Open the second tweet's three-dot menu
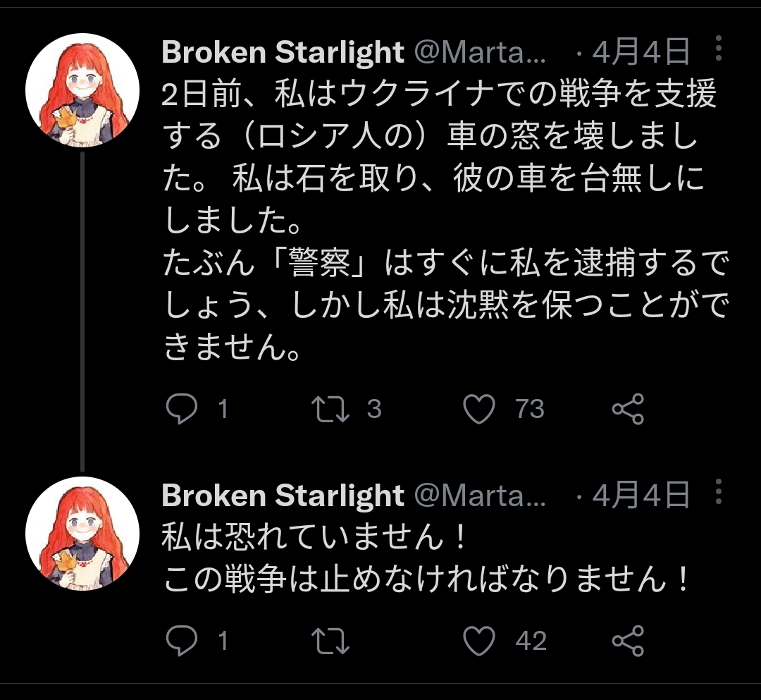Viewport: 761px width, 700px height. 719,494
